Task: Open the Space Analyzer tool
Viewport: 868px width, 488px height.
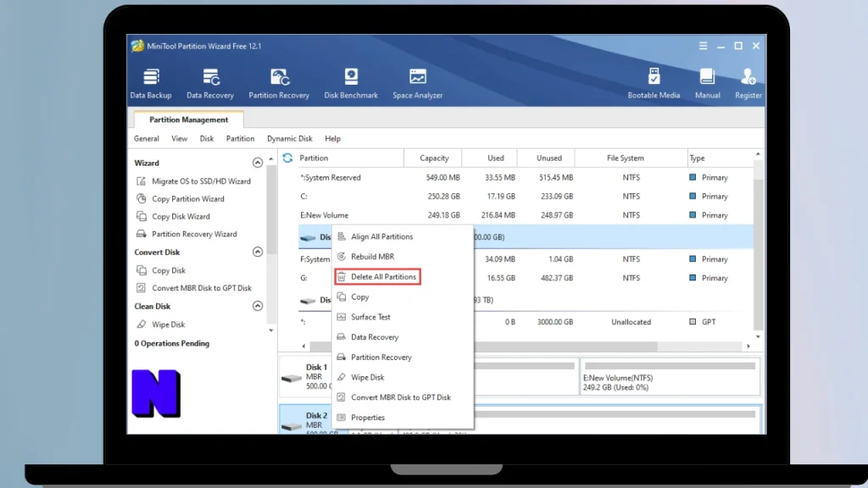Action: tap(417, 84)
